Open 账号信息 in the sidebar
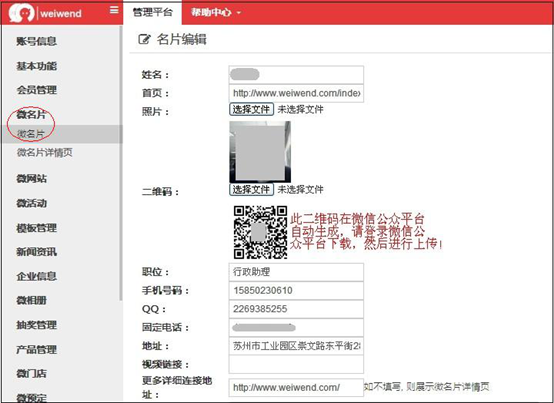 pos(36,41)
